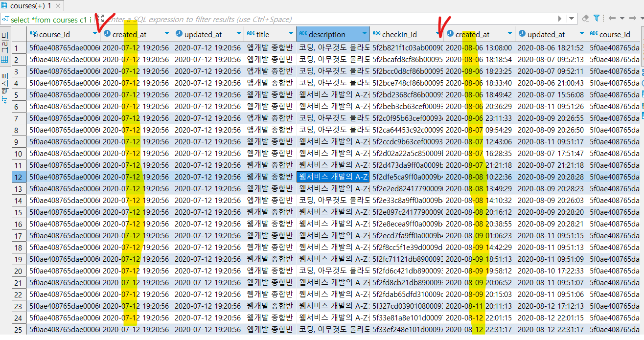Open sort arrow on created_at after course_id
This screenshot has height=340, width=644.
click(167, 34)
